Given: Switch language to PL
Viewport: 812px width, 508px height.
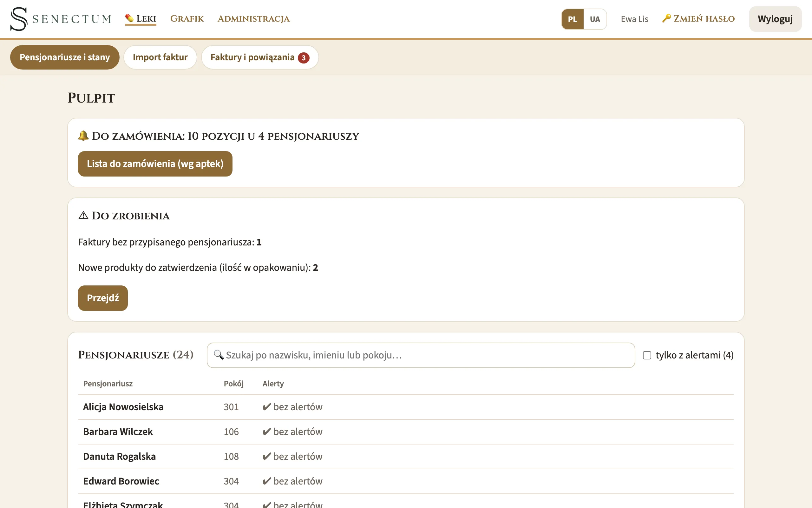Looking at the screenshot, I should tap(573, 19).
